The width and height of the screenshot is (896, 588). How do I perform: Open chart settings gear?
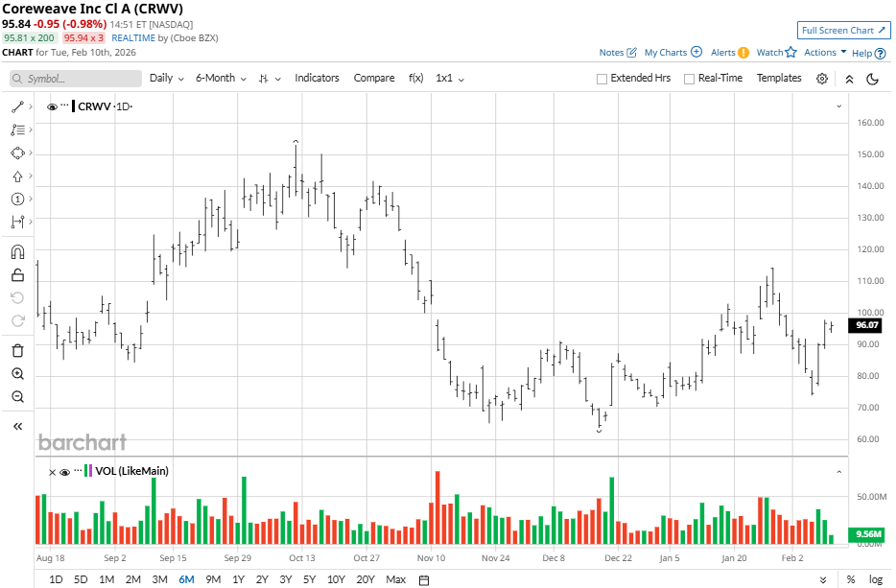point(822,79)
